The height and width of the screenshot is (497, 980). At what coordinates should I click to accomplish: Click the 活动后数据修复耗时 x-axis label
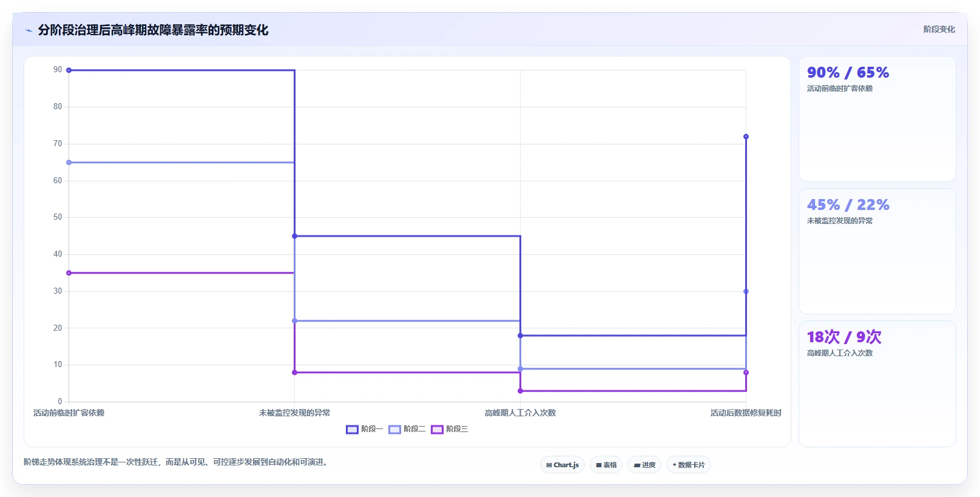[746, 413]
